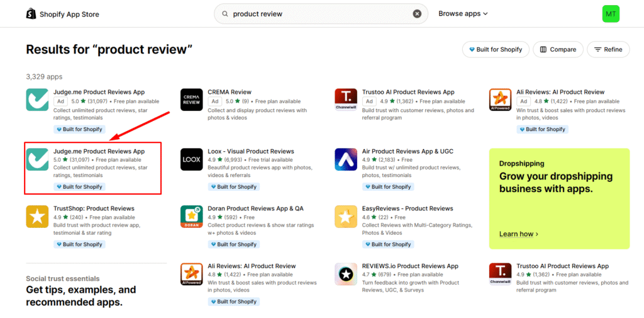
Task: Clear the search field with X icon
Action: [417, 14]
